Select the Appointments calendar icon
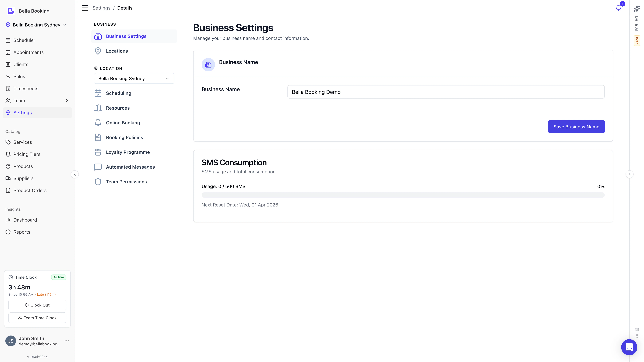 (x=8, y=52)
